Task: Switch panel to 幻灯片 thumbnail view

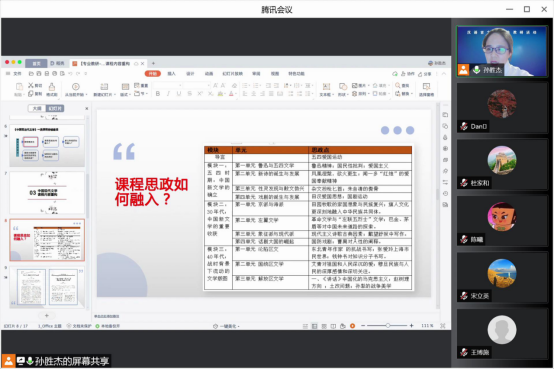Action: (x=55, y=108)
